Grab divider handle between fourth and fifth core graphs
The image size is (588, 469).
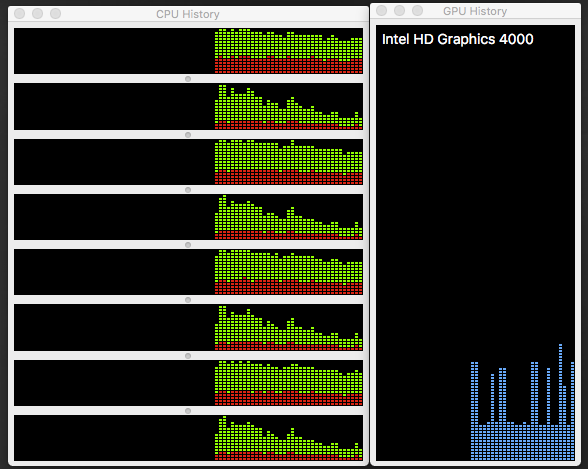[x=188, y=245]
